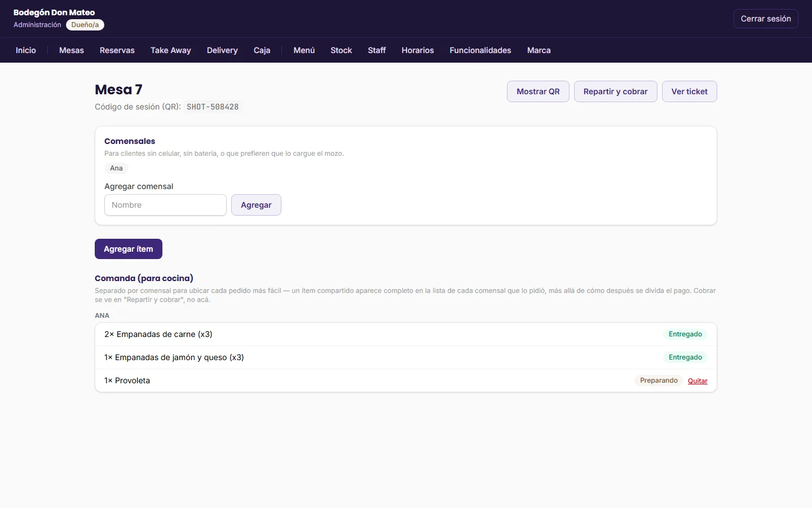Screen dimensions: 812x508
Task: Go to the Inicio section
Action: [26, 50]
